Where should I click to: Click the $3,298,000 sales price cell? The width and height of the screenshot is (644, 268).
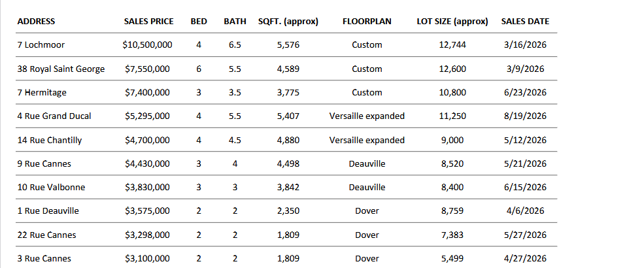point(148,235)
